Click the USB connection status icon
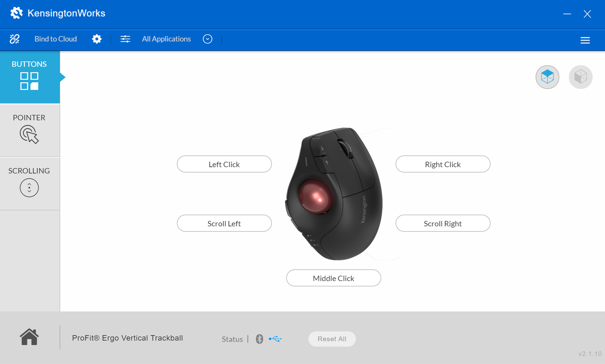Screen dimensions: 605x364 click(x=275, y=339)
